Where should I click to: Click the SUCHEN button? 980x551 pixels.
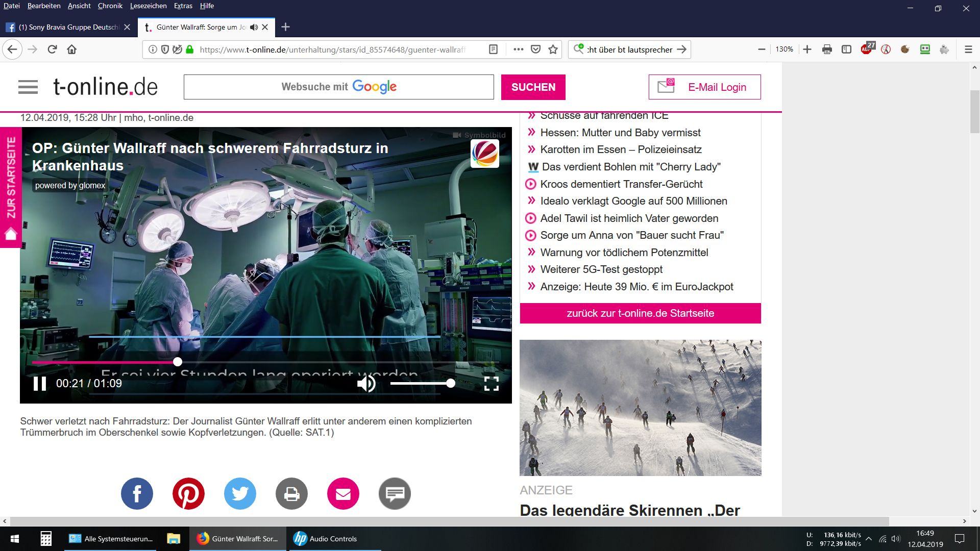[533, 87]
